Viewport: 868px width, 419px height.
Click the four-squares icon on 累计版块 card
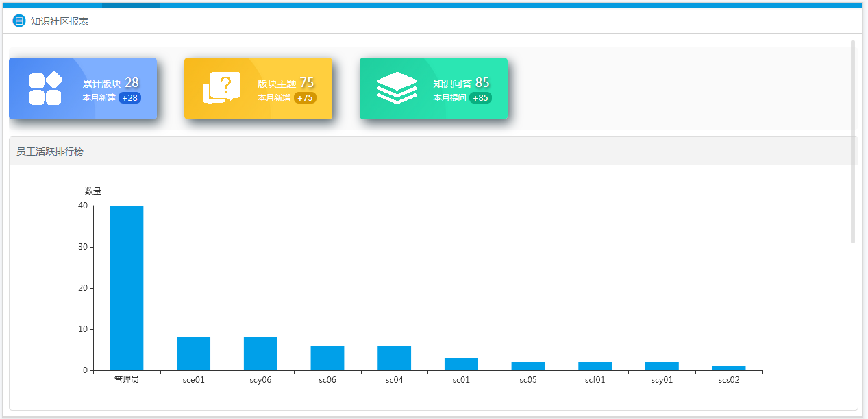[x=46, y=88]
